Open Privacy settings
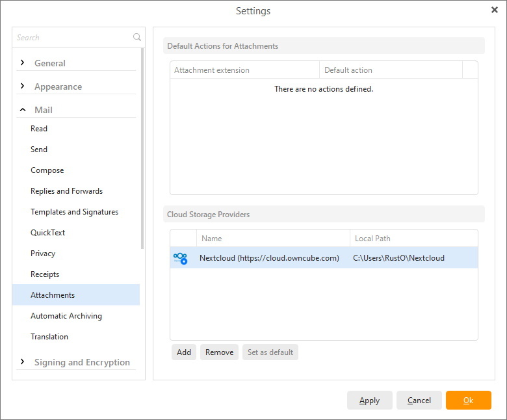This screenshot has height=420, width=507. [43, 254]
